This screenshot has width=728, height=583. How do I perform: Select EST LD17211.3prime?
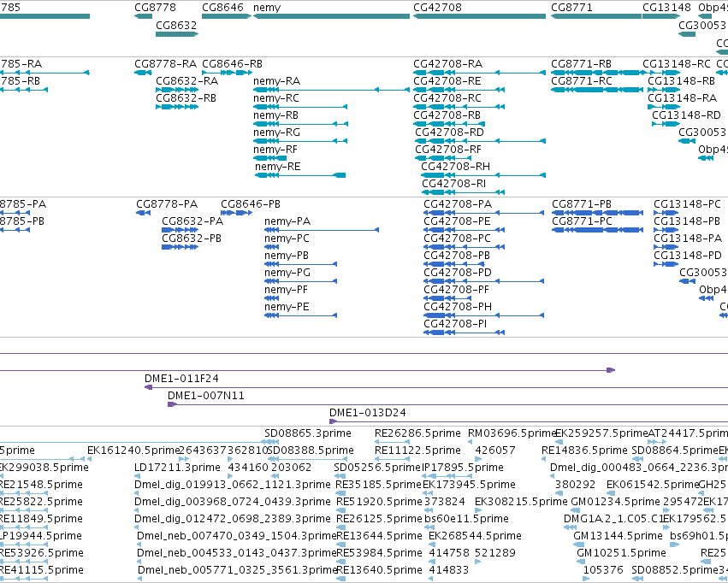177,468
